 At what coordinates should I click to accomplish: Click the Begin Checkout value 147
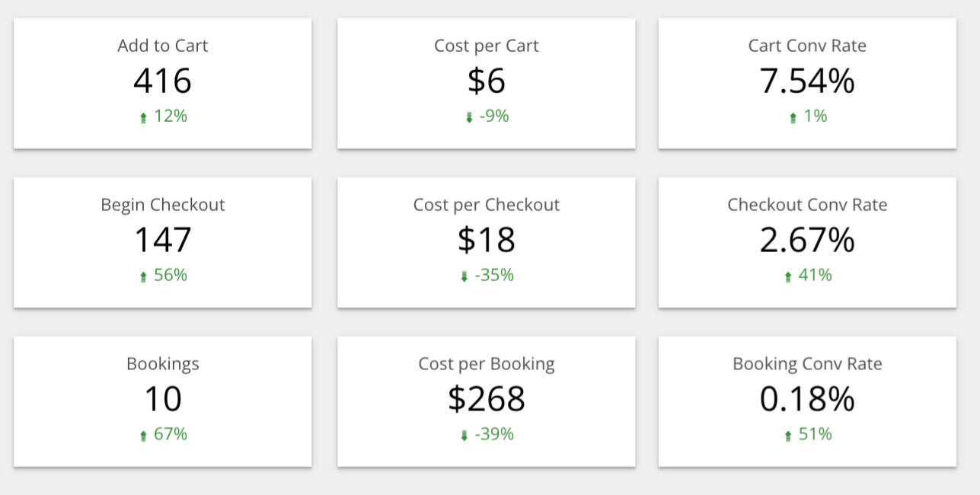coord(162,240)
